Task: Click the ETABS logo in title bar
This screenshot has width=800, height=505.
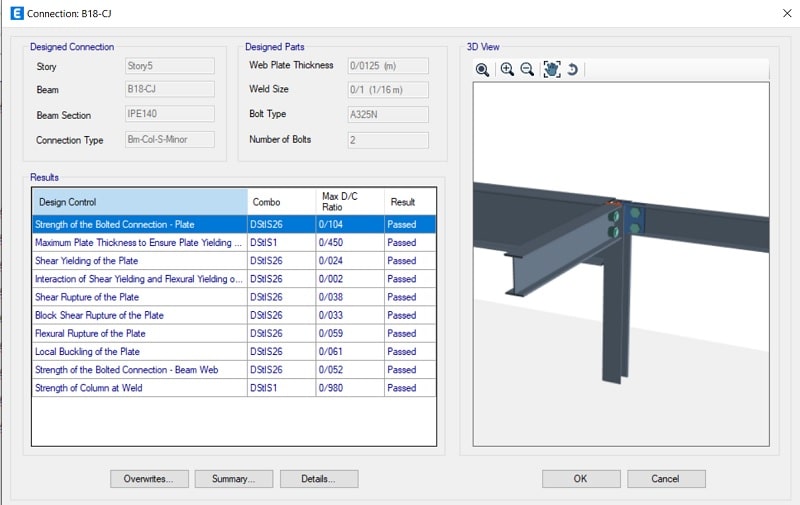Action: point(17,13)
